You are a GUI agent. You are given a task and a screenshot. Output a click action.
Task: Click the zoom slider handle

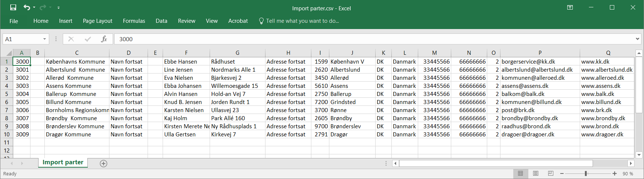(x=586, y=173)
